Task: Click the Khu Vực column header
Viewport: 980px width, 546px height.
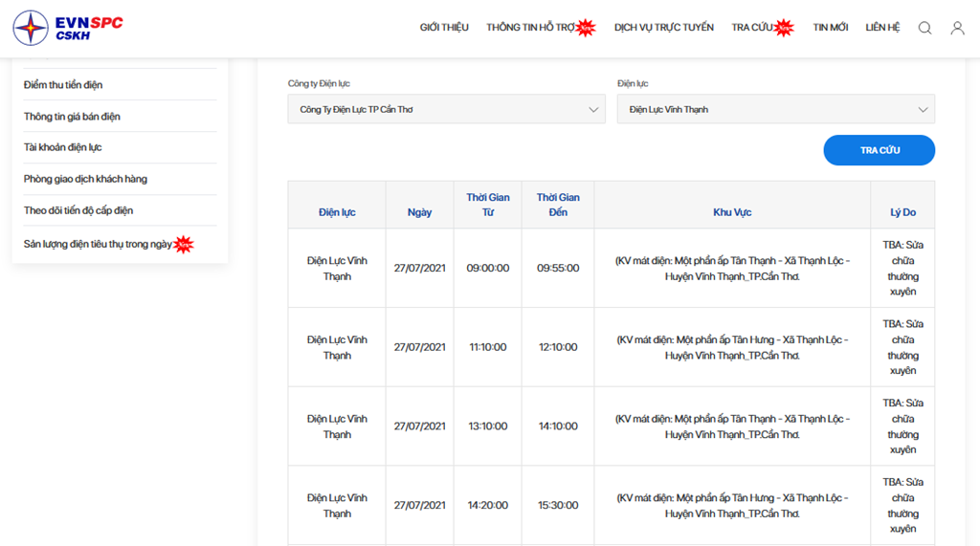Action: coord(732,212)
